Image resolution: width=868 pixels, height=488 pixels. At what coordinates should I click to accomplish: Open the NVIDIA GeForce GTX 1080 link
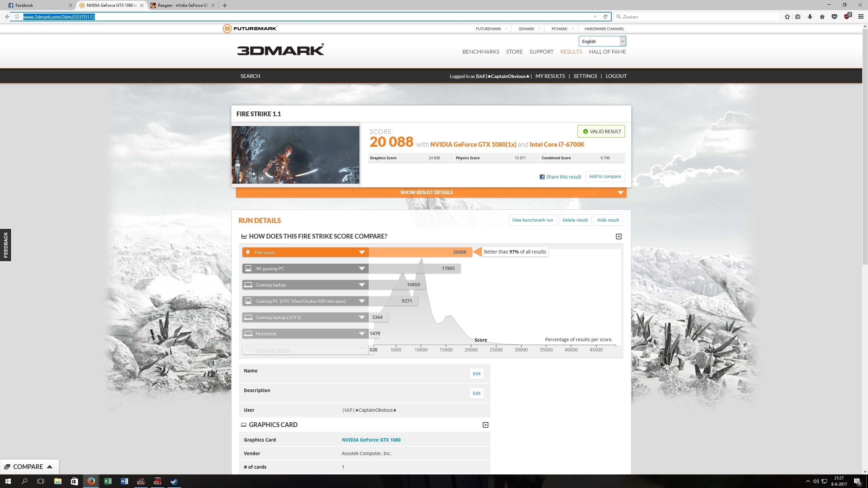point(371,440)
